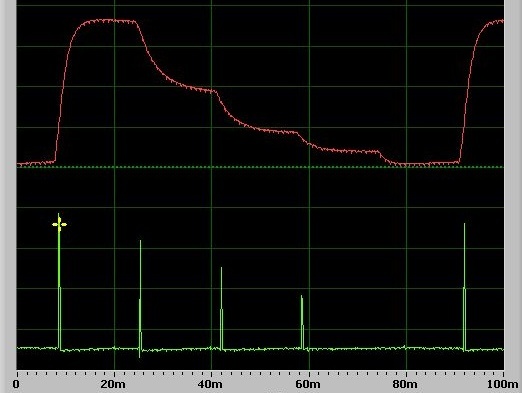The image size is (522, 393).
Task: Click the red trace step plateau near 70m
Action: [353, 151]
